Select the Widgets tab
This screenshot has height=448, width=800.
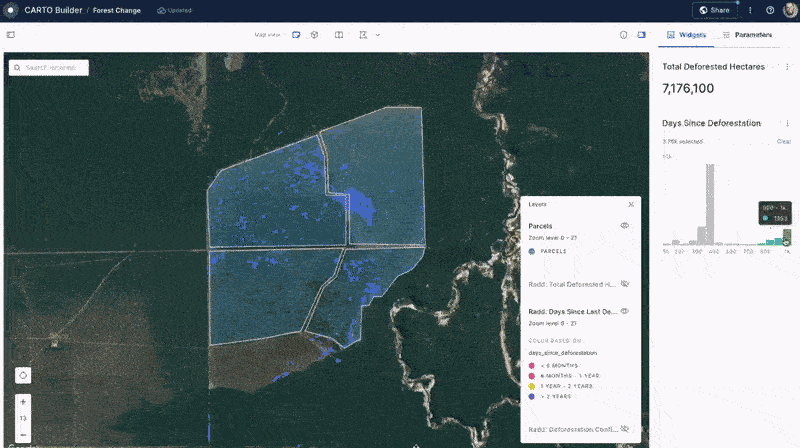pyautogui.click(x=686, y=35)
